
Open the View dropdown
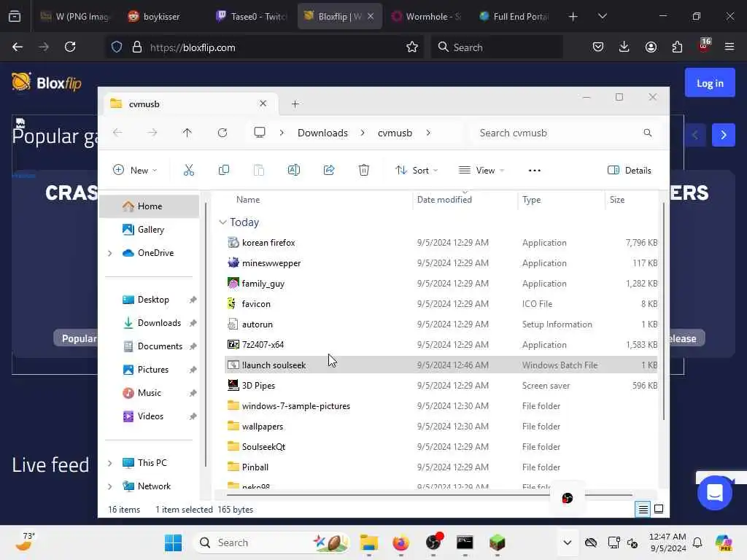[481, 170]
